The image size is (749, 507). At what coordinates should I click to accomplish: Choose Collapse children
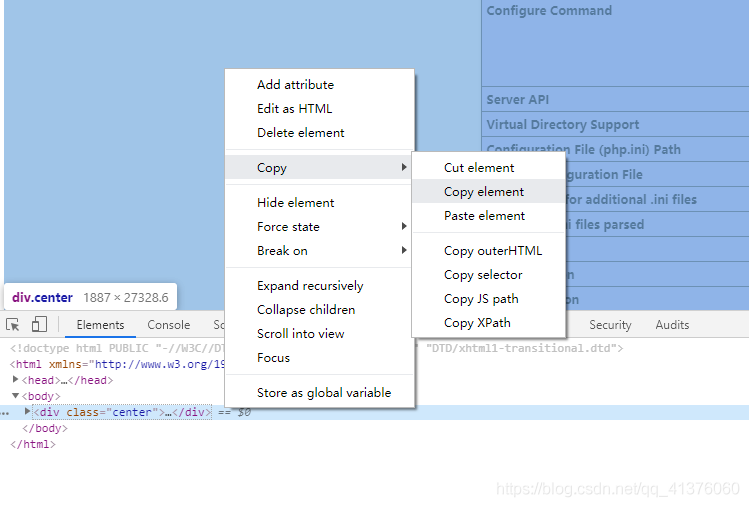(x=319, y=310)
